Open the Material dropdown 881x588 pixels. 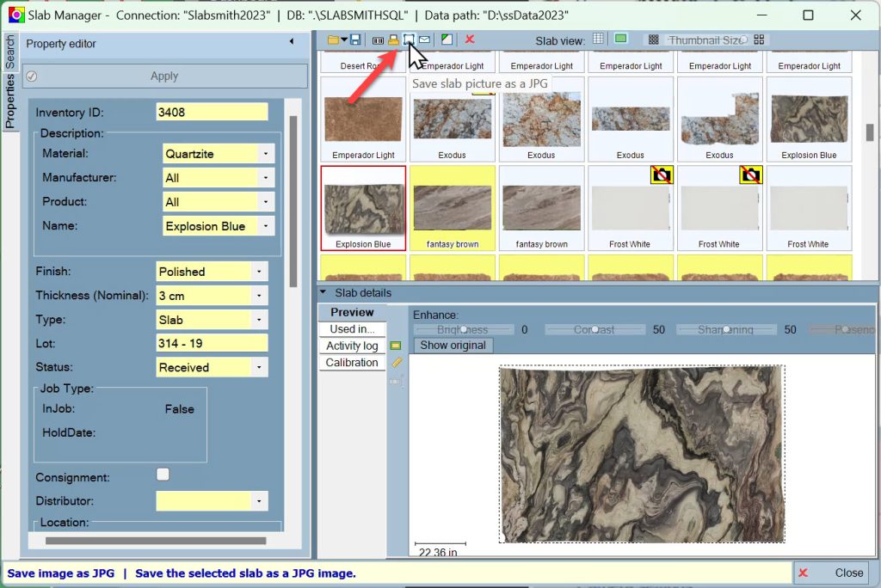tap(266, 154)
